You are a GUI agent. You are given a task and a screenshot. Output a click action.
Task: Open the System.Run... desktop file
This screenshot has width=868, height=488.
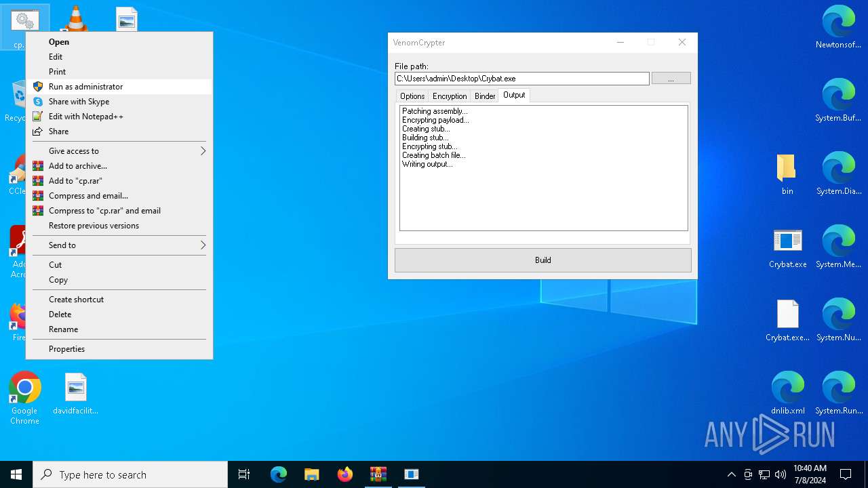point(839,394)
